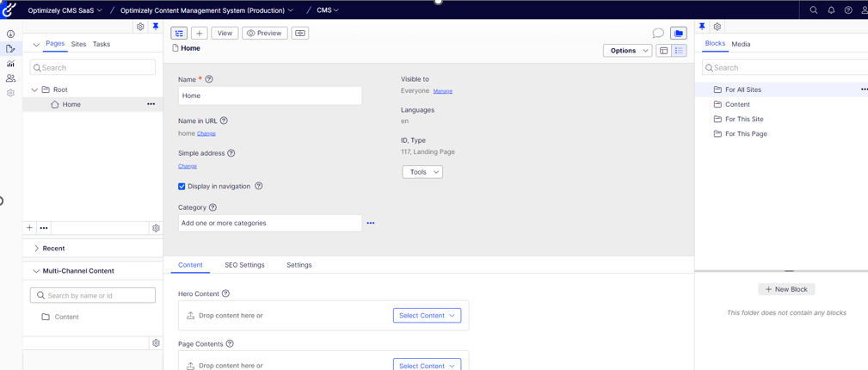Open the Media tab in assets pane
868x370 pixels.
(x=741, y=44)
